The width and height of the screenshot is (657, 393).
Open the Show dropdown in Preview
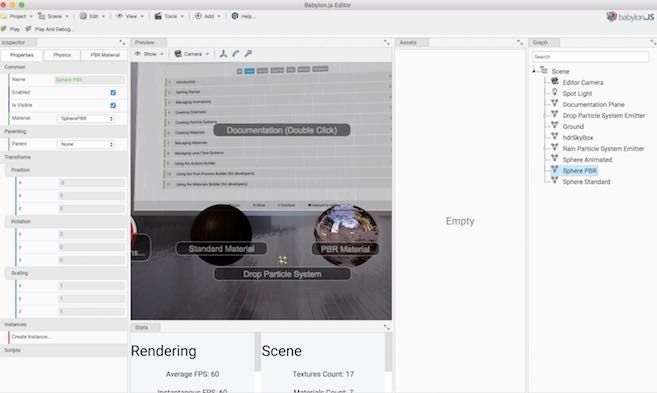pyautogui.click(x=149, y=54)
